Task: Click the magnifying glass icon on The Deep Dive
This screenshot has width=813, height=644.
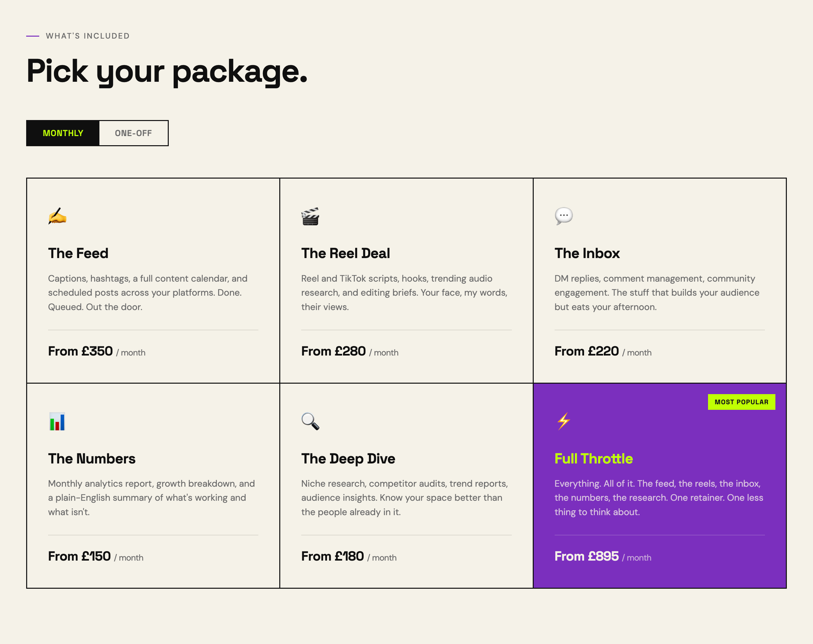Action: [310, 421]
